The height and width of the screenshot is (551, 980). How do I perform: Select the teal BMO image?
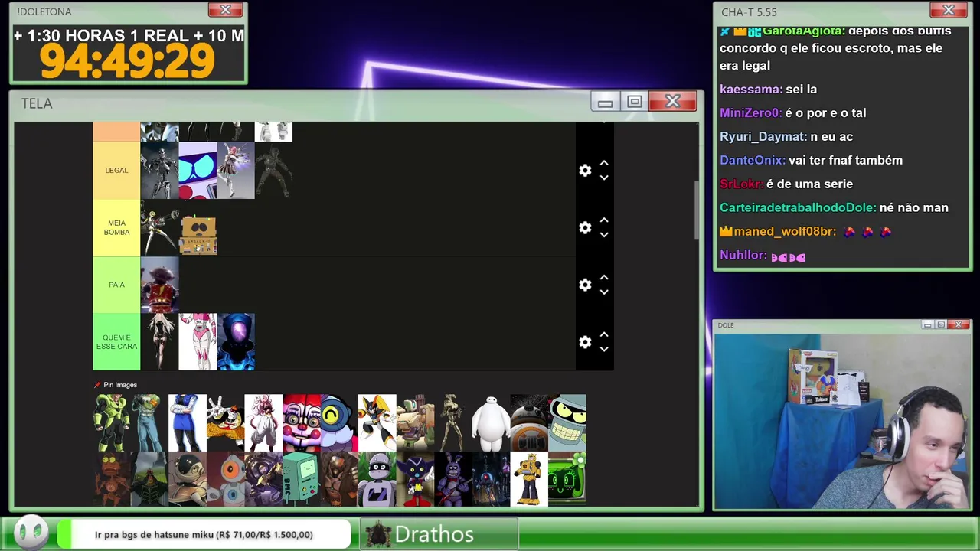[302, 479]
